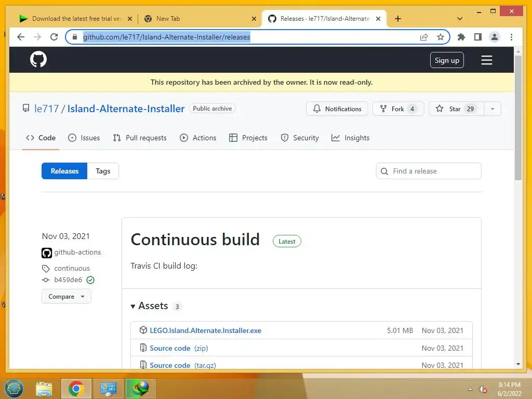The height and width of the screenshot is (399, 532).
Task: Open the GitHub hamburger menu
Action: tap(486, 60)
